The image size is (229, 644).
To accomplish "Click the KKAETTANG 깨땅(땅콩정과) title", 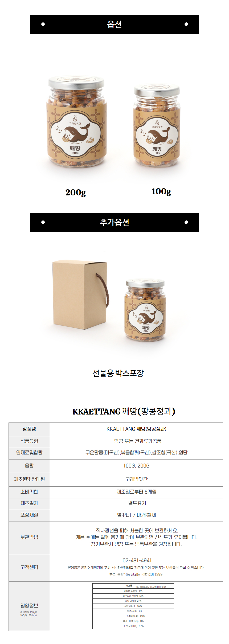I will click(x=124, y=411).
